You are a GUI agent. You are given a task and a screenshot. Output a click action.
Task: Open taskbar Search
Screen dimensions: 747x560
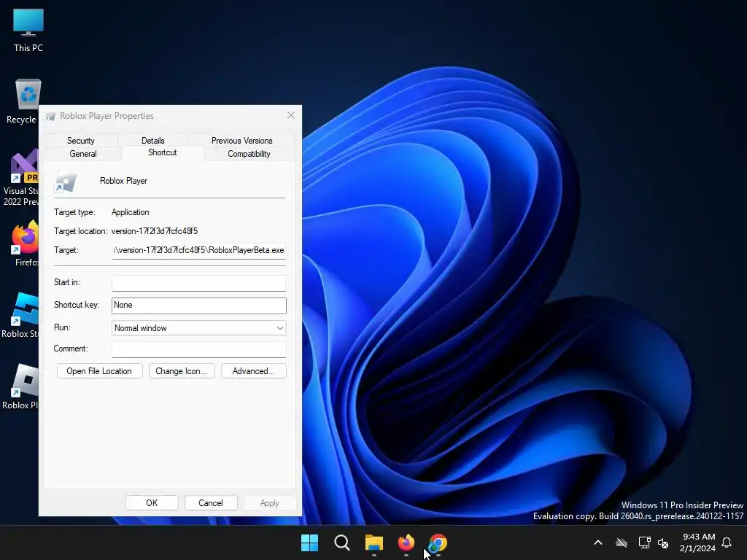pyautogui.click(x=341, y=542)
